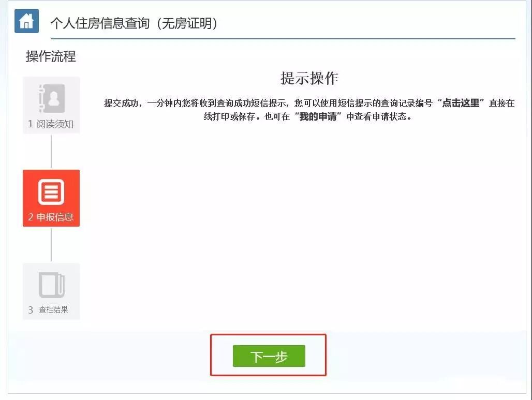Image resolution: width=532 pixels, height=400 pixels.
Task: Click the 线打印或保存 text in the second line
Action: (229, 117)
